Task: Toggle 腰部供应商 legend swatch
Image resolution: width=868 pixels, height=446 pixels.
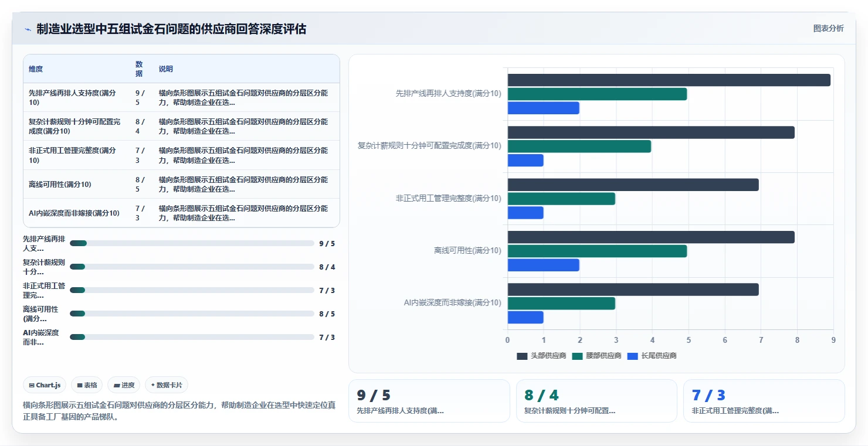Action: coord(577,356)
